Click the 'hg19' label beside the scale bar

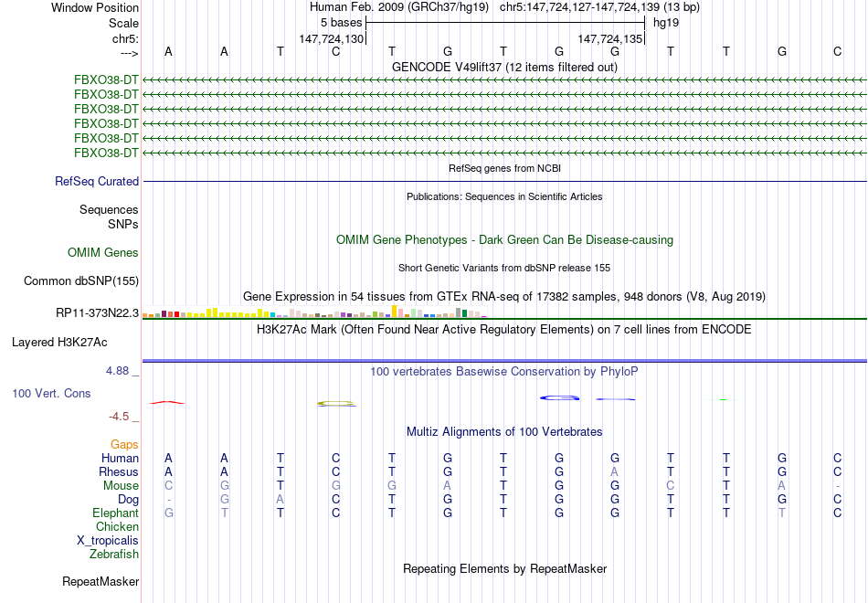pos(666,23)
